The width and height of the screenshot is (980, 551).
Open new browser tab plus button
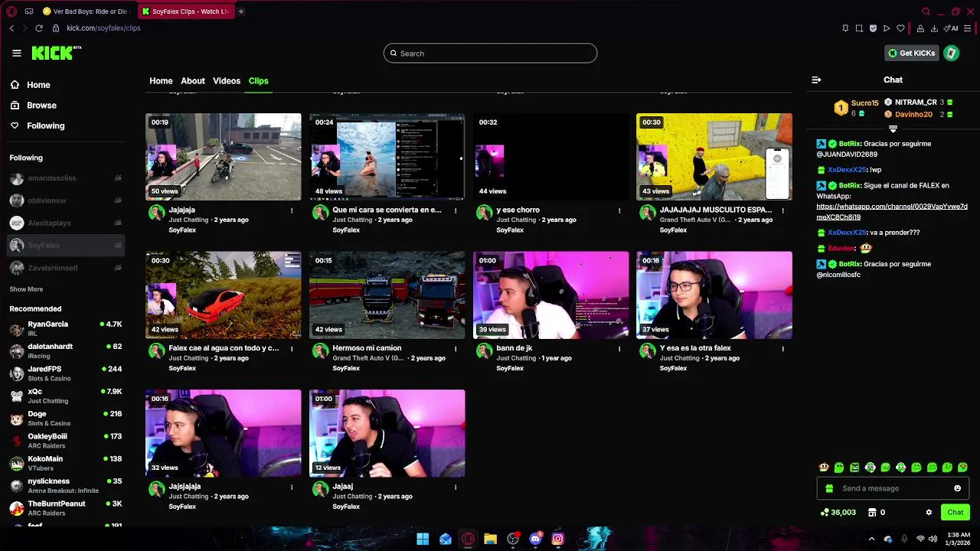click(x=240, y=11)
